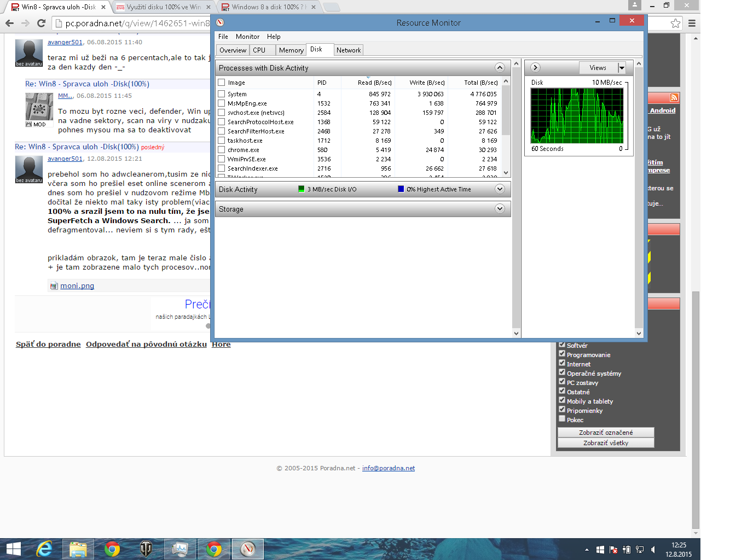Screen dimensions: 730x560
Task: Expand the Disk Activity section
Action: pyautogui.click(x=499, y=189)
